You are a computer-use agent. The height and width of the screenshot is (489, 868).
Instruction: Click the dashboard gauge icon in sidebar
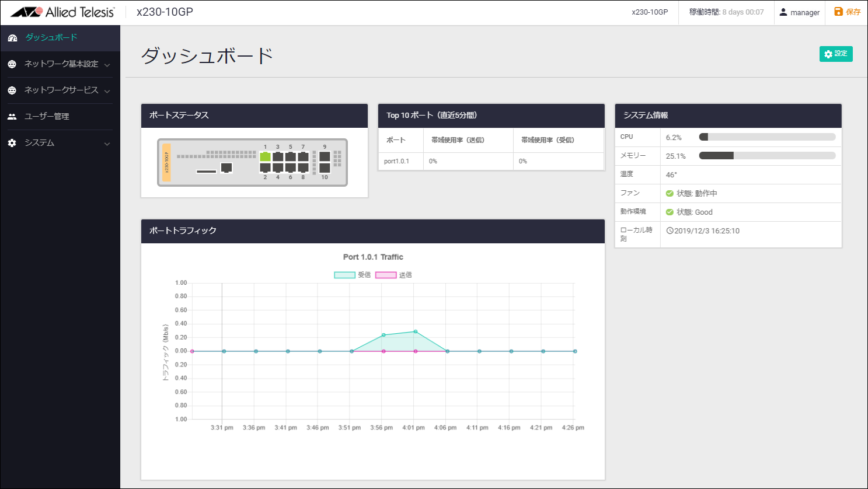click(x=12, y=38)
